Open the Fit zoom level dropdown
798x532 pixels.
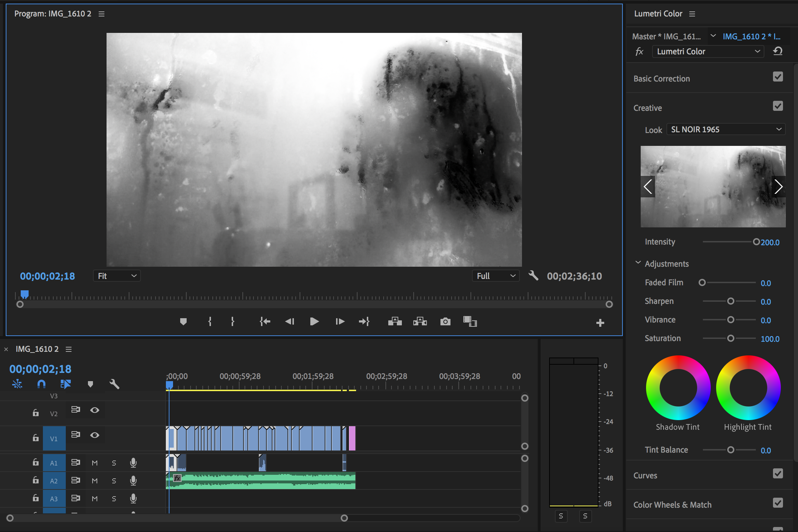pos(117,276)
